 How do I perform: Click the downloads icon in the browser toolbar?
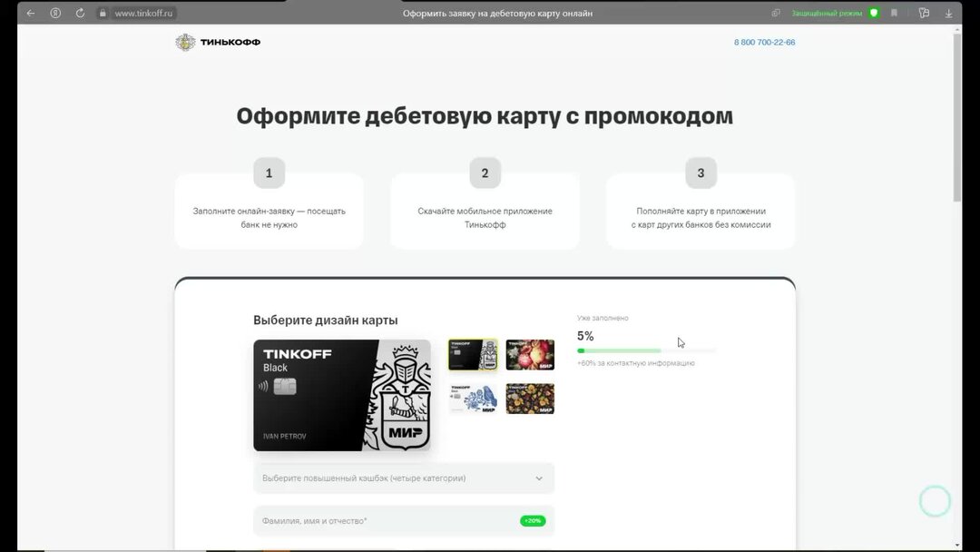[x=948, y=13]
